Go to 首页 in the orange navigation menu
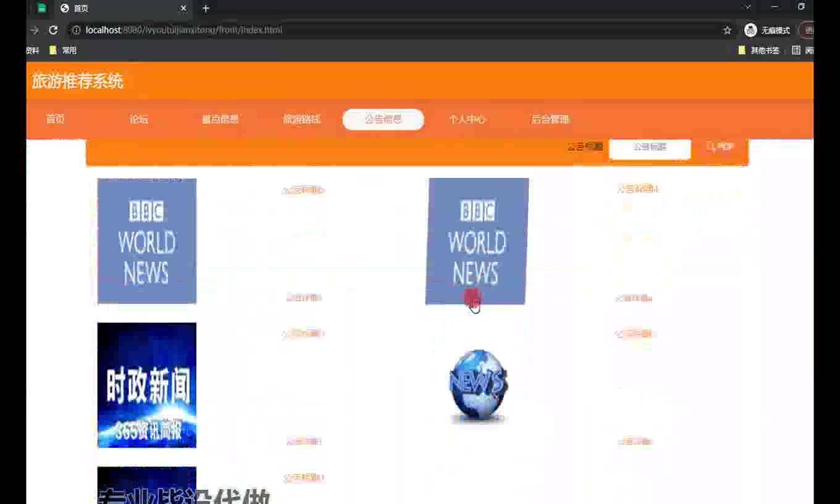Screen dimensions: 840x504 click(56, 119)
